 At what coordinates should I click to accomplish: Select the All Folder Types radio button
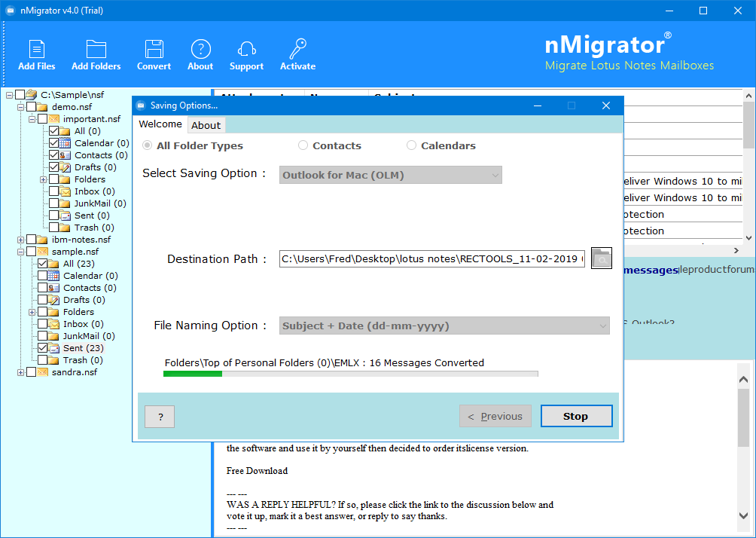[148, 145]
